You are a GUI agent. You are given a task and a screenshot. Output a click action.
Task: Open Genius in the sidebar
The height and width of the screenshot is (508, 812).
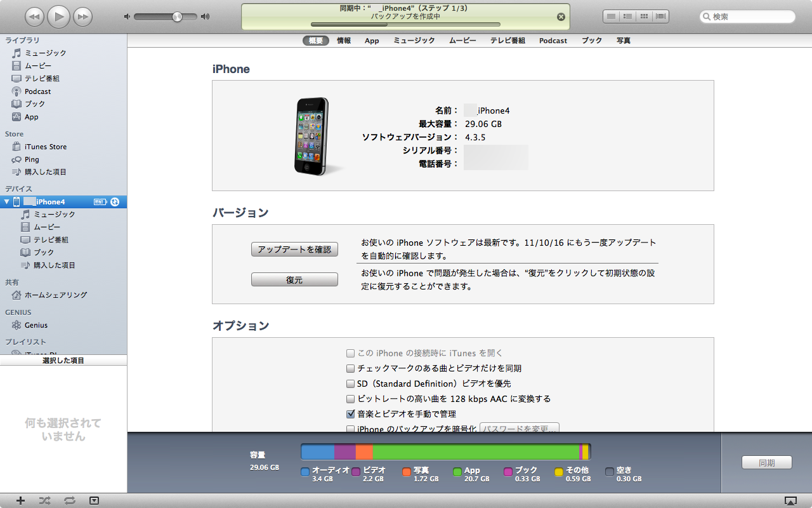point(36,325)
